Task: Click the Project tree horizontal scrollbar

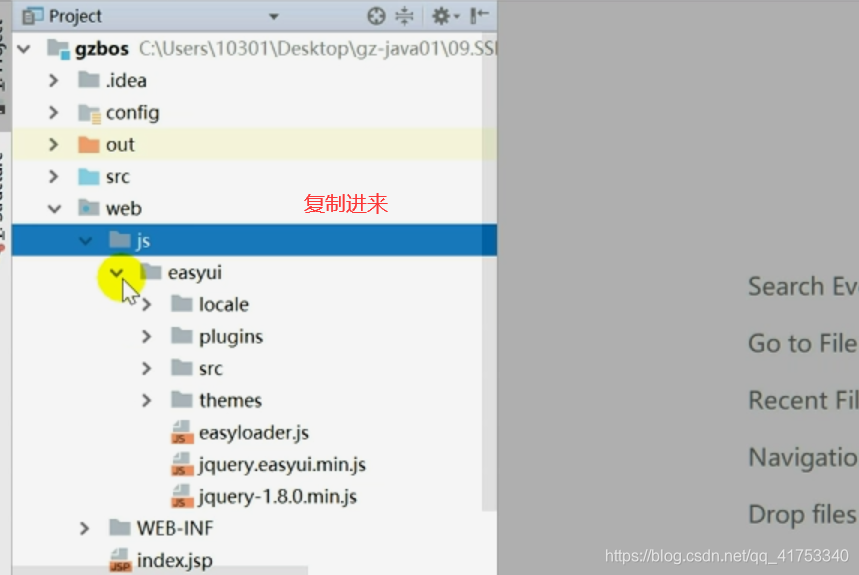Action: tap(159, 571)
